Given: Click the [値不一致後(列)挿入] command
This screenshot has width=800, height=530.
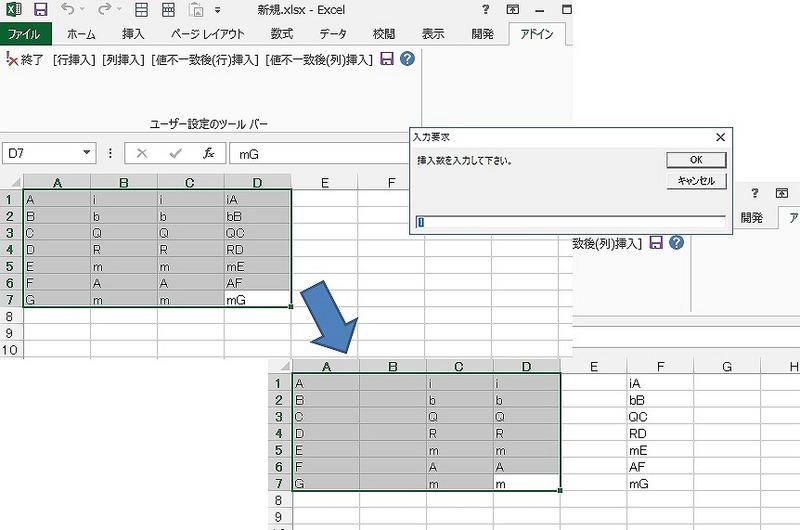Looking at the screenshot, I should click(x=319, y=60).
